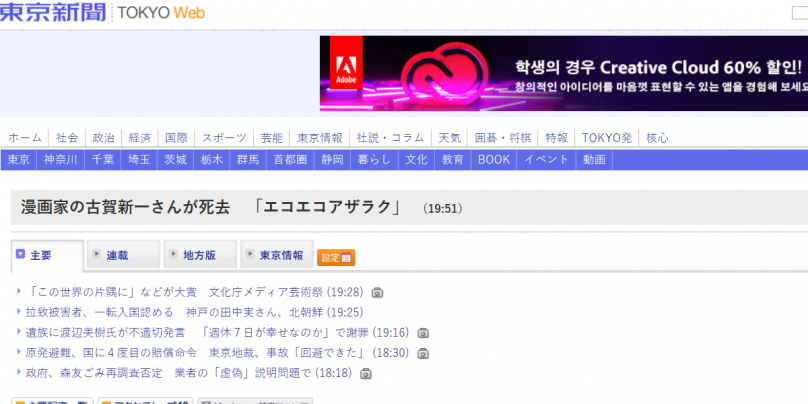The image size is (808, 404).
Task: Open the 拉致被害者 news article link
Action: coord(182,313)
